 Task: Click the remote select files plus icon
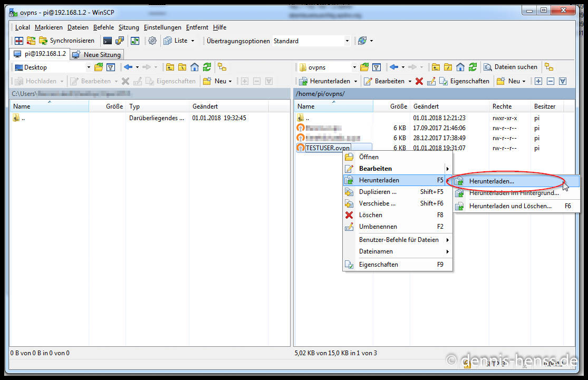[538, 81]
